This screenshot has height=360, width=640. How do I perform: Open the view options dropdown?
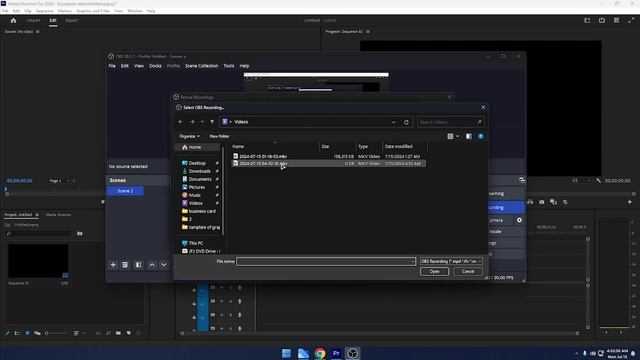tap(457, 136)
